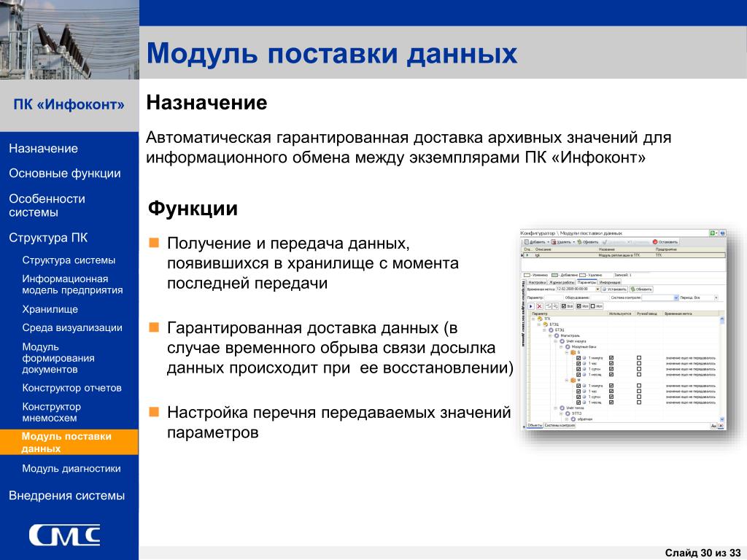The width and height of the screenshot is (747, 560).
Task: Click the tree scrollbar down arrow
Action: [722, 419]
